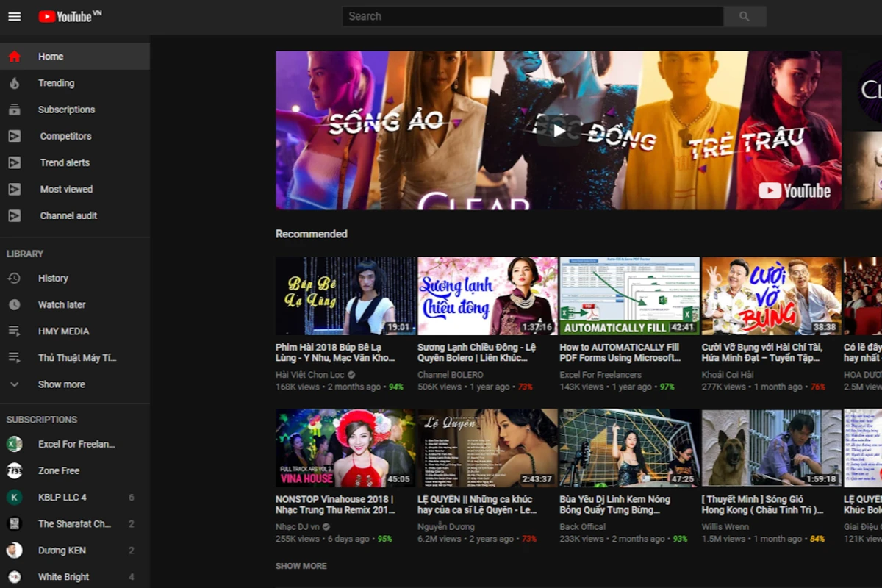Click LIBRARY section heading in sidebar
Viewport: 882px width, 588px height.
[x=25, y=254]
